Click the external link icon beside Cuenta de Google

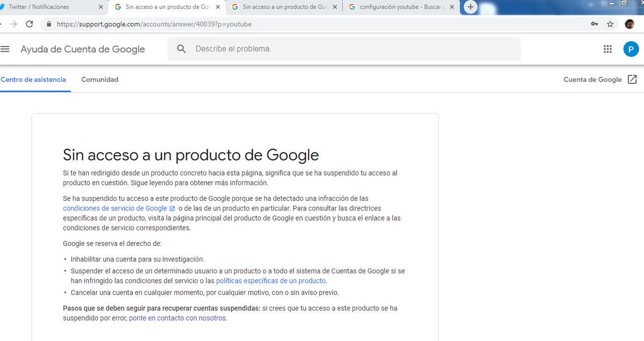pyautogui.click(x=632, y=79)
